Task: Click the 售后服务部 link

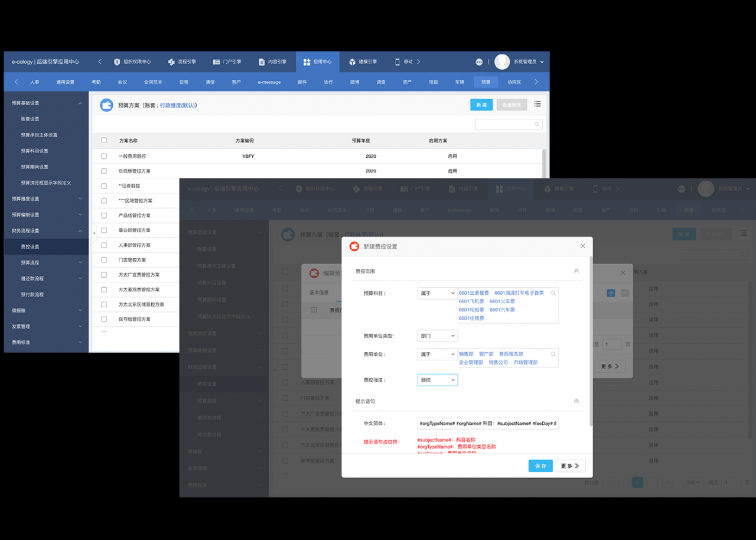Action: (x=511, y=354)
